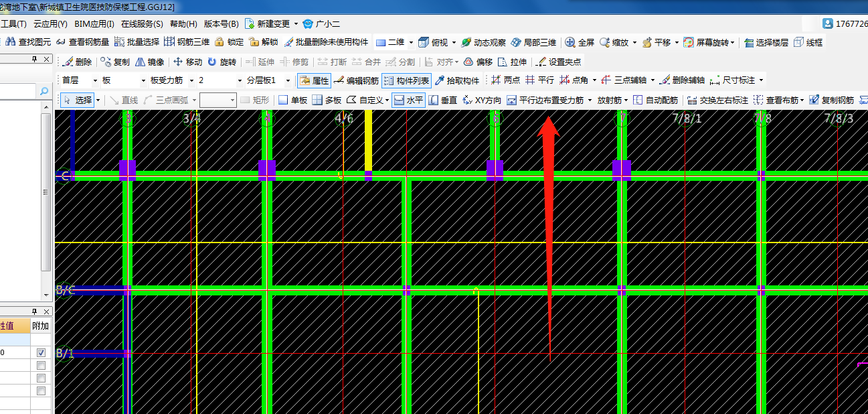Toggle 水平 horizontal rebar placement mode
This screenshot has height=414, width=868.
(408, 100)
